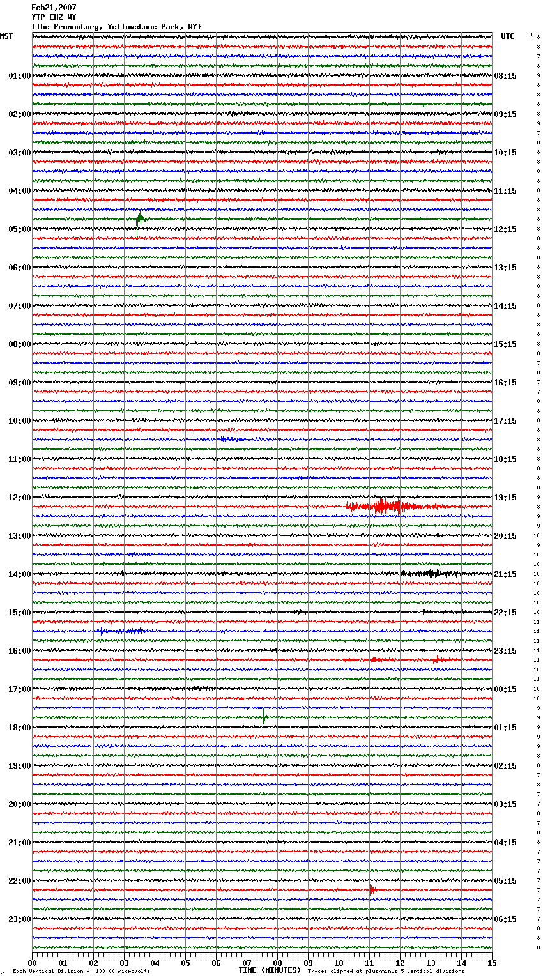Click minute 15 on the bottom time axis

492,963
